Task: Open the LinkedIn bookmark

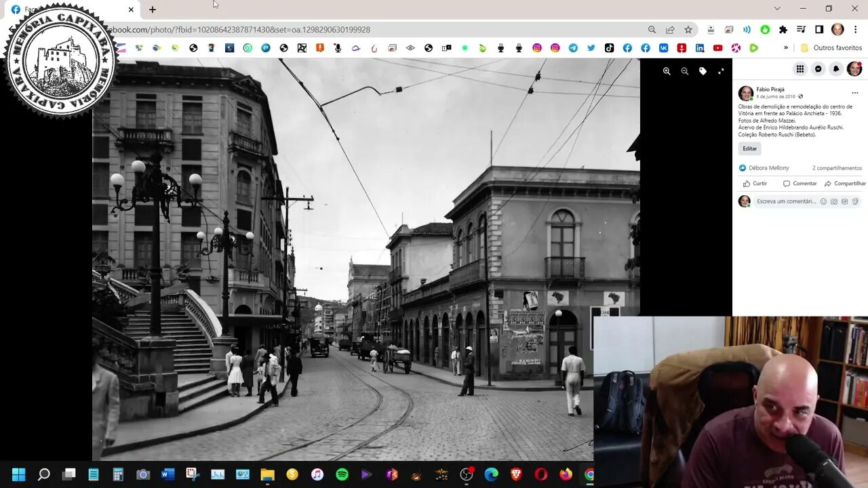Action: (x=700, y=48)
